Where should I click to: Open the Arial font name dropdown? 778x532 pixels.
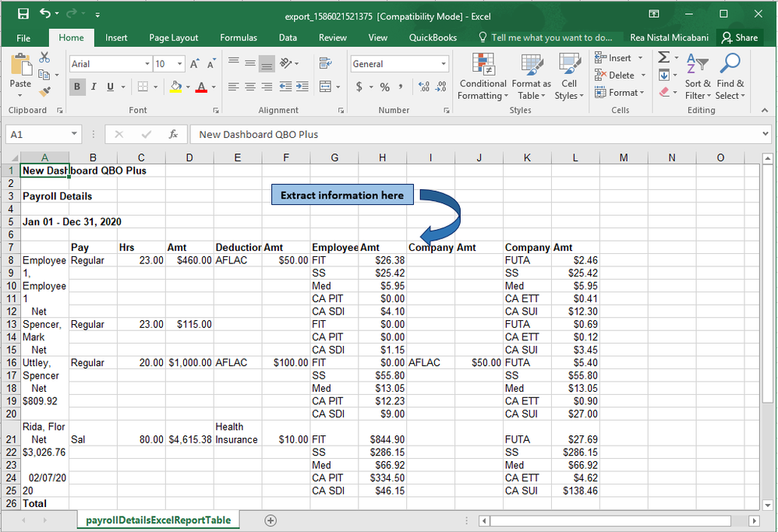click(147, 64)
